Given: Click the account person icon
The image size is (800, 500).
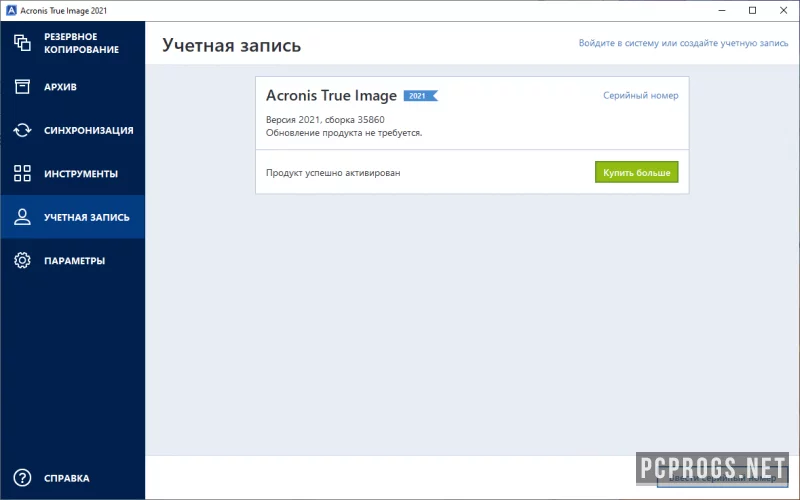Looking at the screenshot, I should point(22,217).
